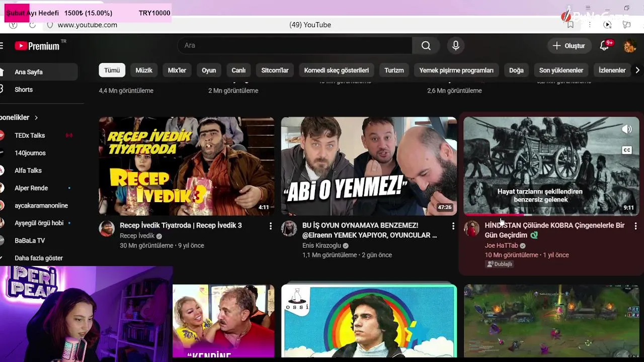
Task: Open the hamburger guide menu
Action: (2, 46)
